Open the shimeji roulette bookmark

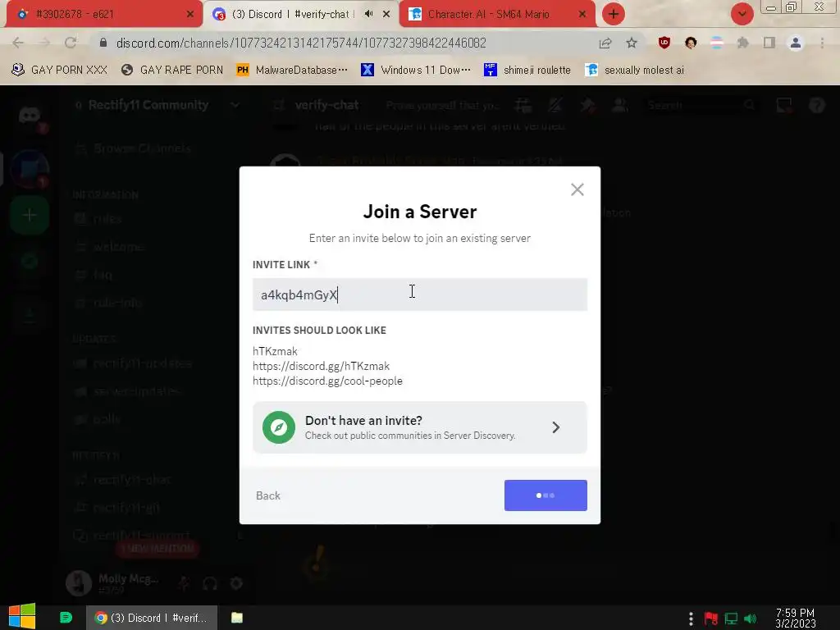[x=527, y=70]
